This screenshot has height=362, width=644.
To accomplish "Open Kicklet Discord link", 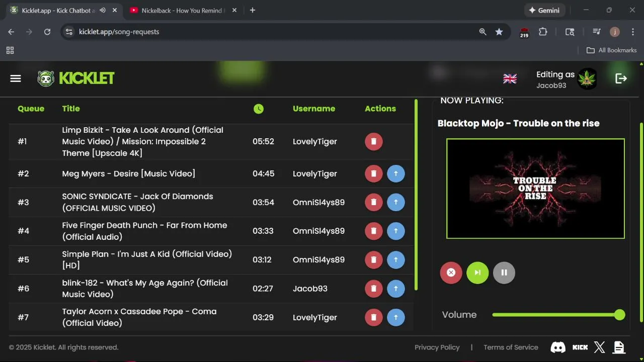I will tap(558, 347).
